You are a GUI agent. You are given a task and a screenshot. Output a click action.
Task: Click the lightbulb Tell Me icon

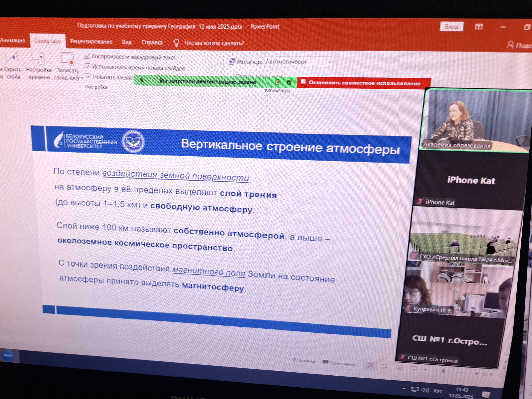[x=176, y=43]
